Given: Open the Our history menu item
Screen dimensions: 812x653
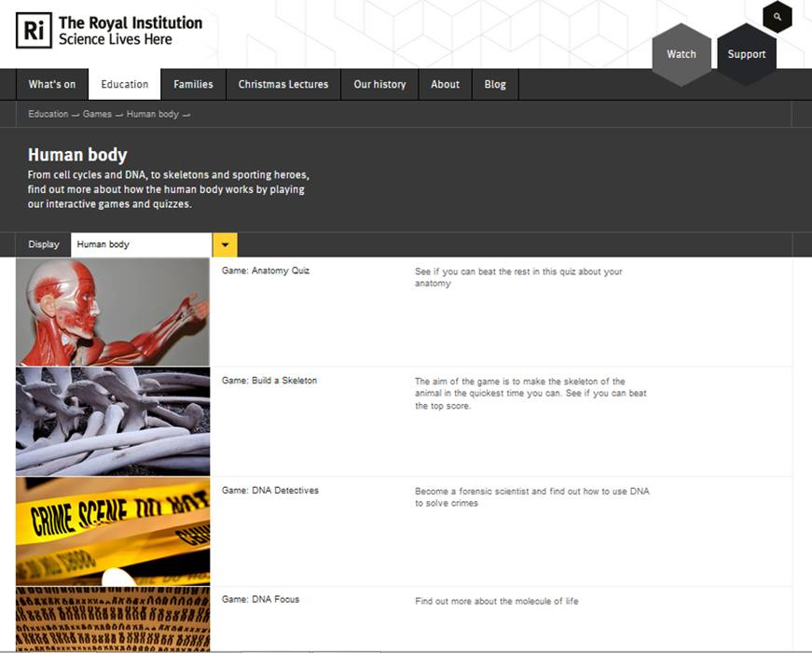Looking at the screenshot, I should (379, 84).
